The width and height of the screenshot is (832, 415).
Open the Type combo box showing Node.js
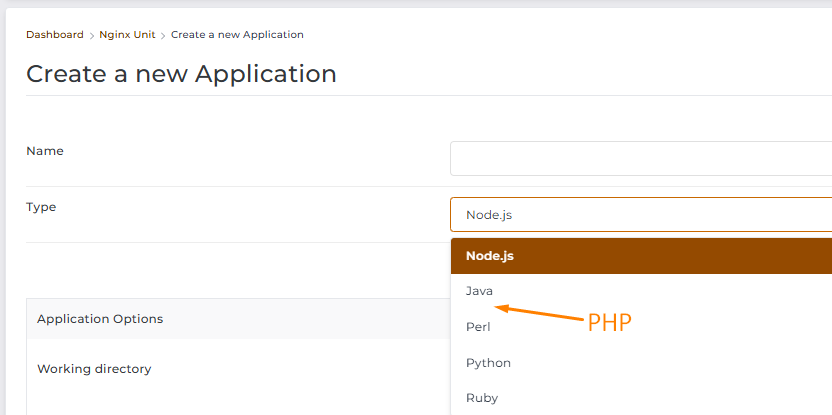click(x=640, y=214)
